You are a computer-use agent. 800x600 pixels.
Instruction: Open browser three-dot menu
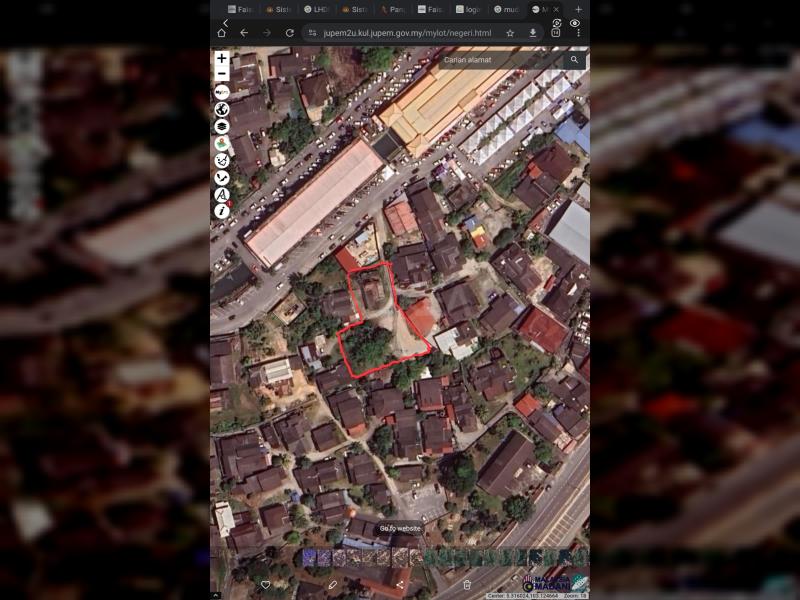(x=578, y=33)
